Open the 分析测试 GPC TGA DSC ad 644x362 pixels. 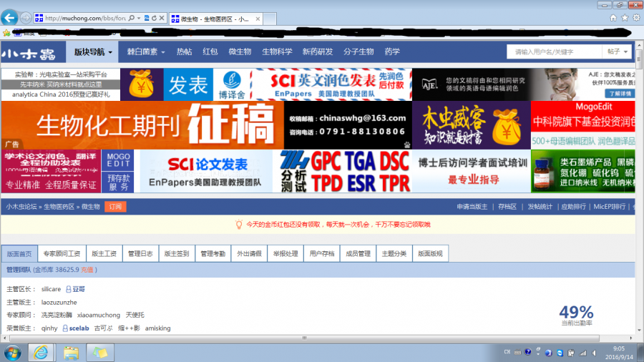click(345, 172)
